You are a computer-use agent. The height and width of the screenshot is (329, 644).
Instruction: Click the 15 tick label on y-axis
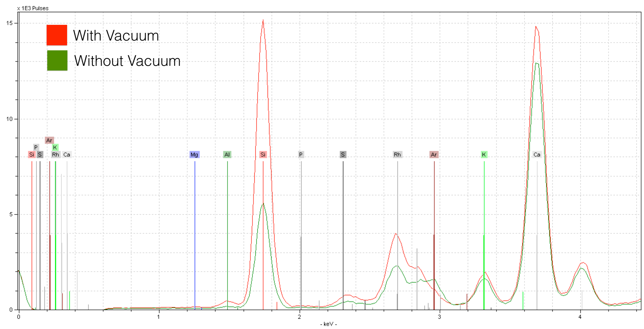coord(9,23)
